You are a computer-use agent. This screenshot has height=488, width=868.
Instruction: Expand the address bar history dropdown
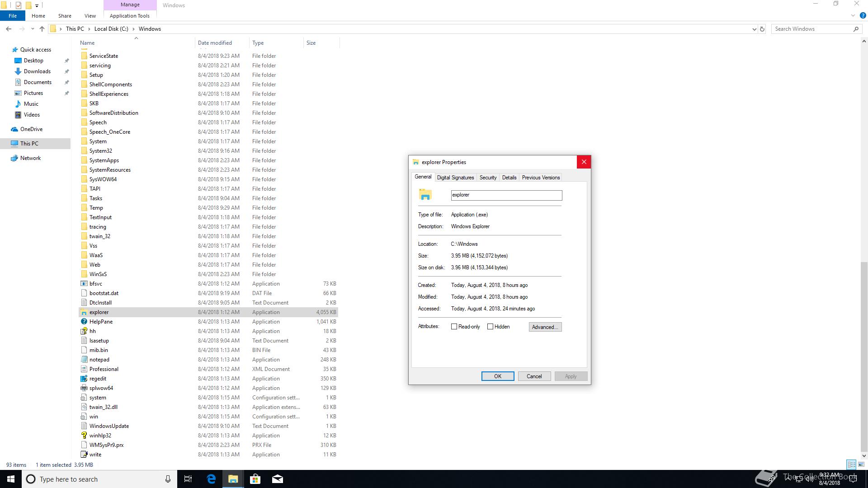754,29
